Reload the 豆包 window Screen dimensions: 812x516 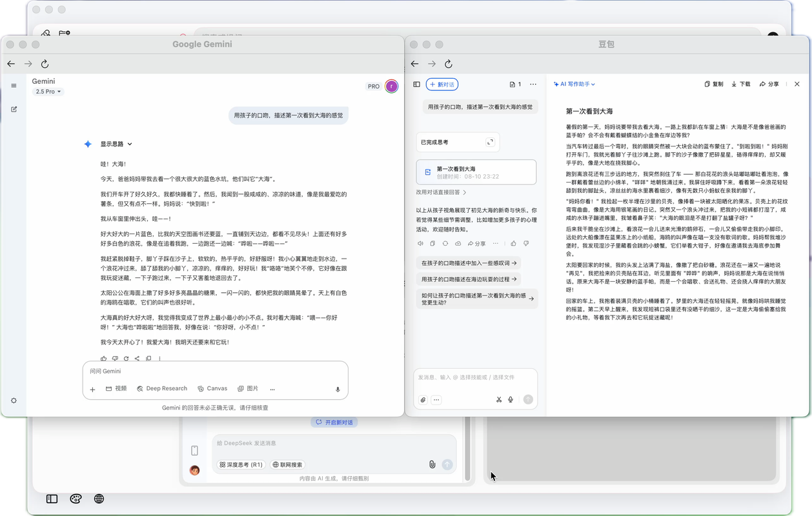(449, 64)
